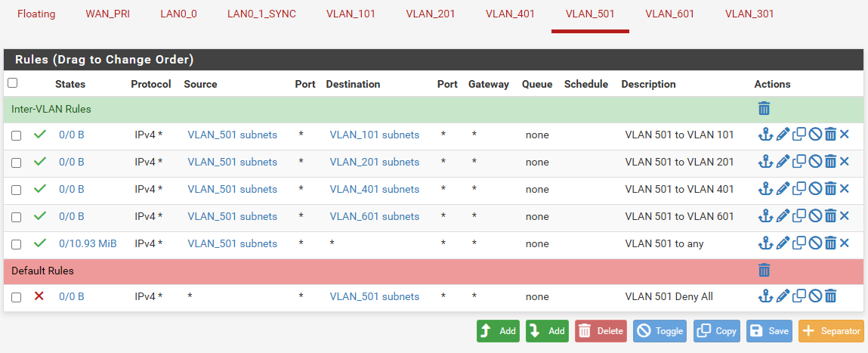Click the X icon on VLAN 501 to VLAN 101 row
868x353 pixels.
pos(845,135)
